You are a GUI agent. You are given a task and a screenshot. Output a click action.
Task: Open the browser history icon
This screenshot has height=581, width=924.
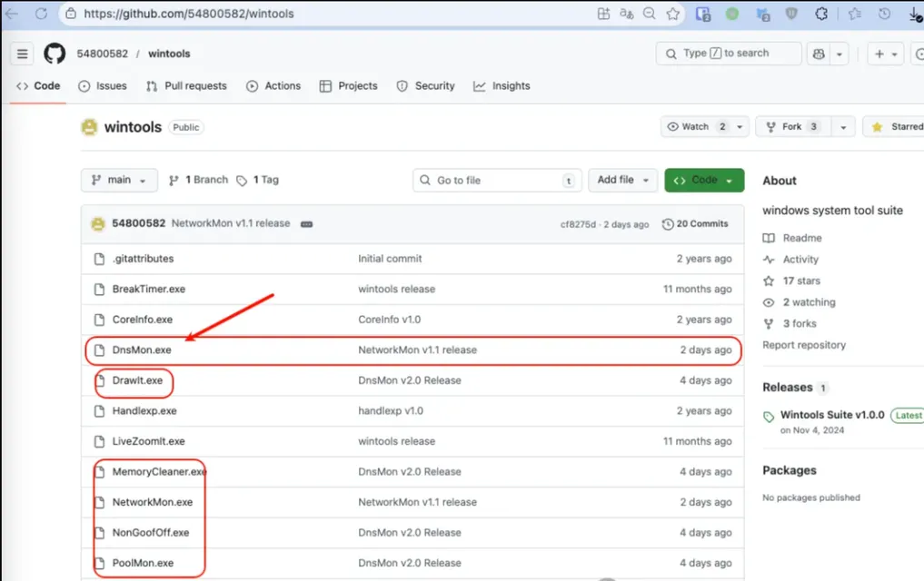(884, 14)
